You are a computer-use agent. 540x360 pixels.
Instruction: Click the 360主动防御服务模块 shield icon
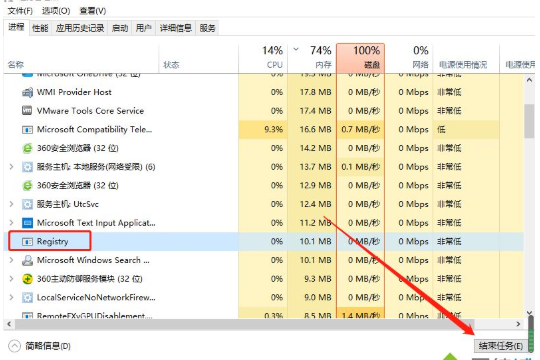tap(27, 279)
